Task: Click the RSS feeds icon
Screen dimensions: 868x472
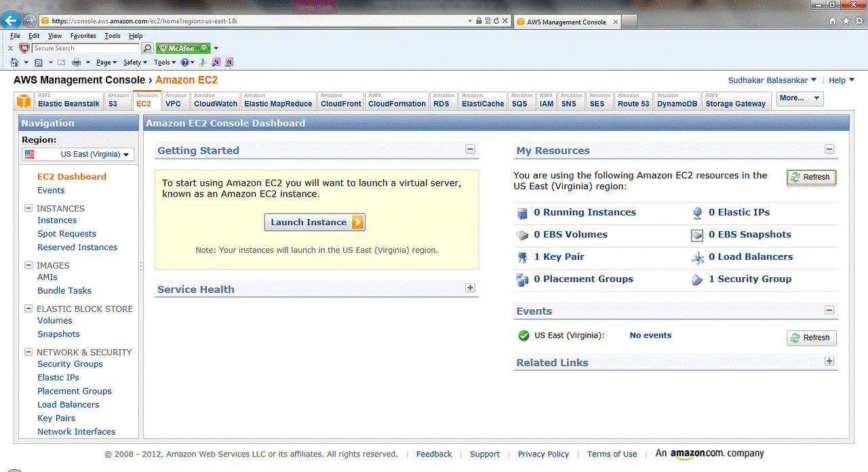Action: click(39, 62)
